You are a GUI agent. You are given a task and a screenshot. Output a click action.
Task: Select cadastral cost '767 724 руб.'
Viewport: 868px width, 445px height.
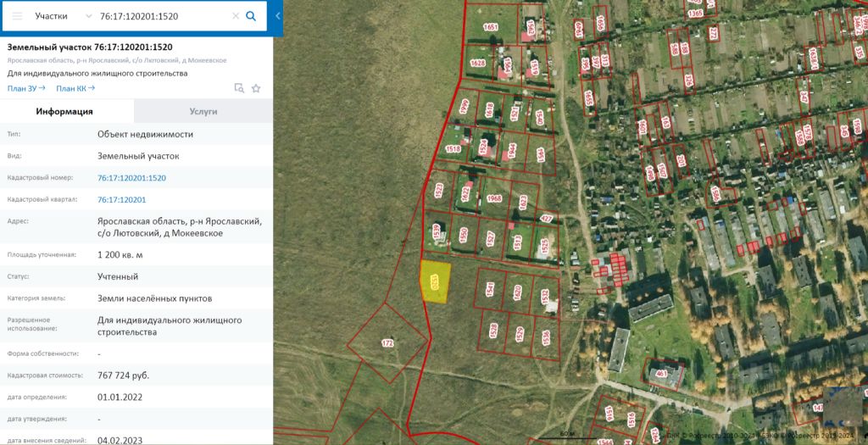coord(124,375)
